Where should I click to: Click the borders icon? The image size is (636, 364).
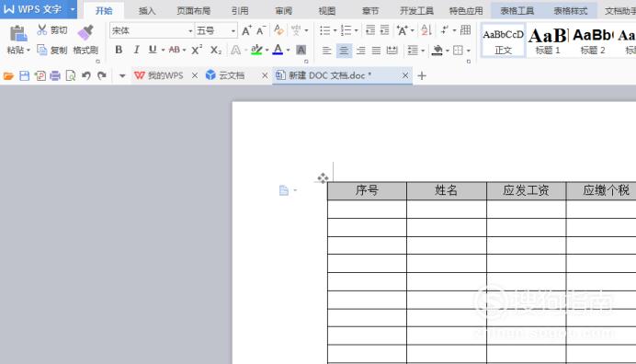coord(458,51)
